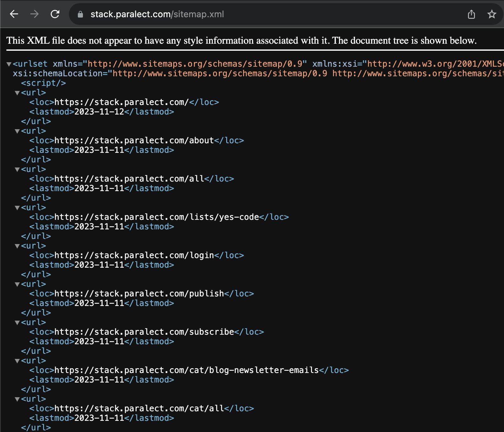Collapse the url node containing /all
The height and width of the screenshot is (432, 504).
click(x=17, y=169)
